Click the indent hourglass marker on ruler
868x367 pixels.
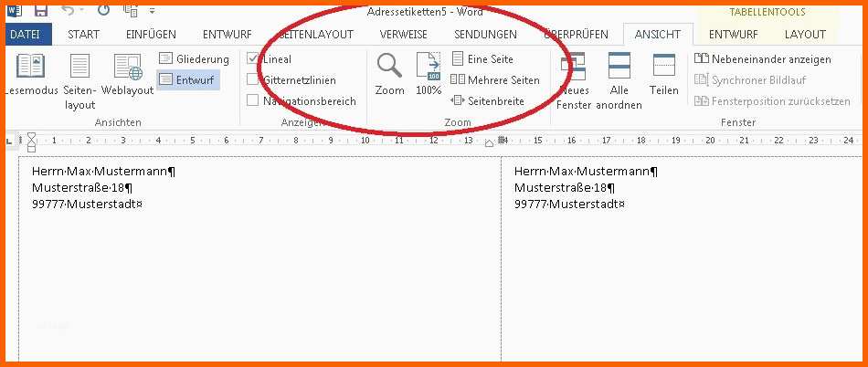32,141
